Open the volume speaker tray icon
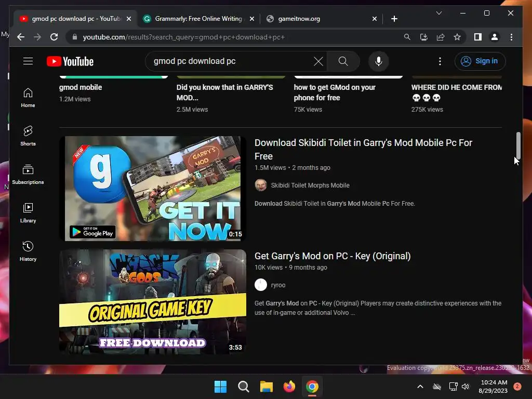 click(x=465, y=387)
